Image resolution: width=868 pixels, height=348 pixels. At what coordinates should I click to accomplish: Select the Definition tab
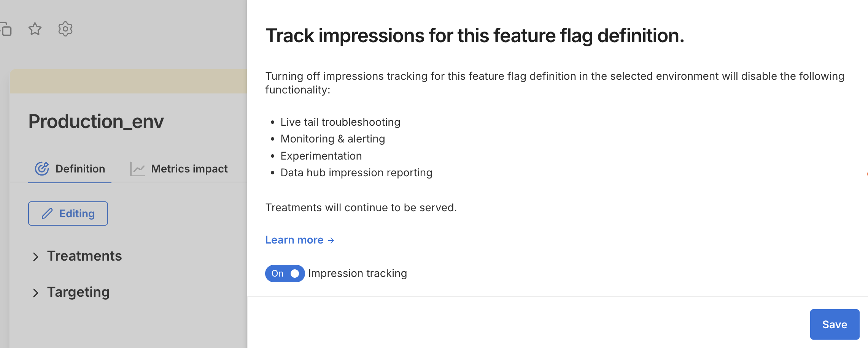point(80,169)
